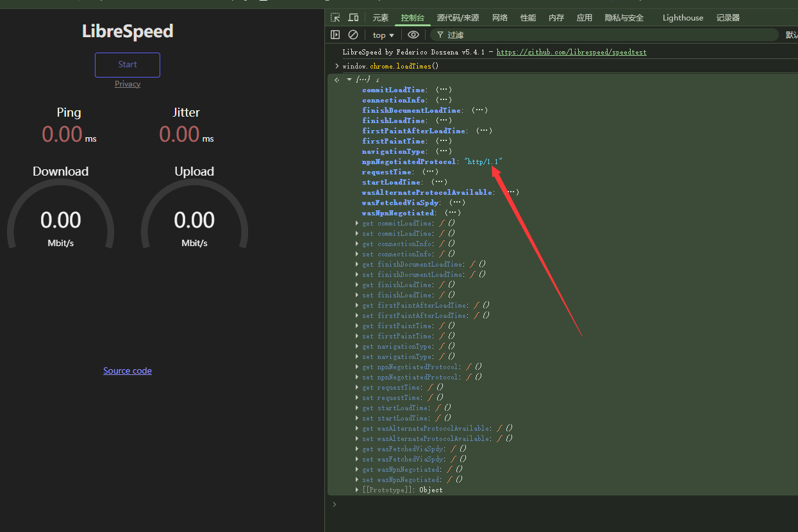Clear the console with the circle-slash icon
The image size is (798, 532).
[x=353, y=35]
